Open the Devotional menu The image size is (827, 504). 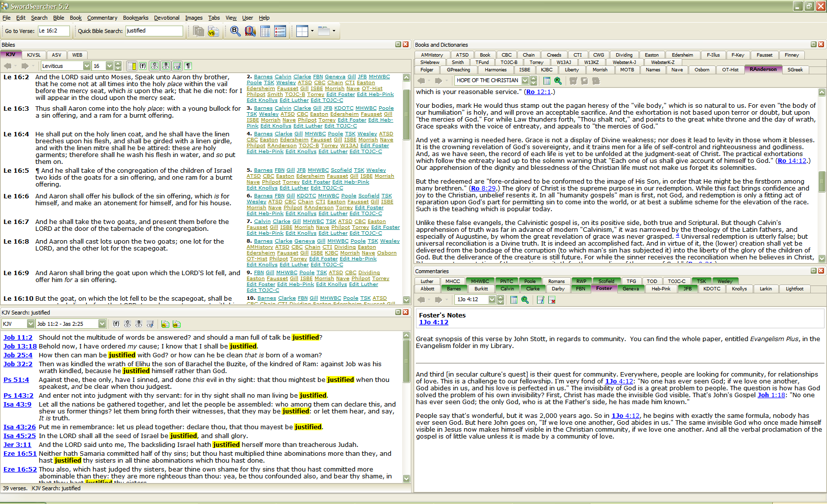coord(166,18)
